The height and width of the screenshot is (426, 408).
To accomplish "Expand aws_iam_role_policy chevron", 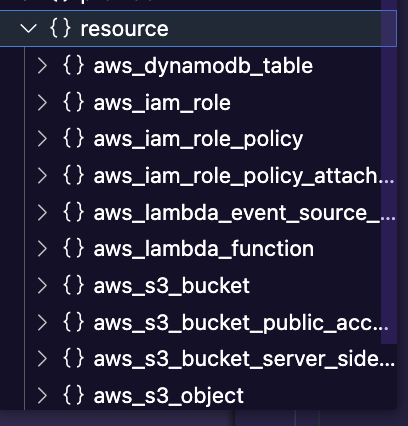I will [x=42, y=139].
